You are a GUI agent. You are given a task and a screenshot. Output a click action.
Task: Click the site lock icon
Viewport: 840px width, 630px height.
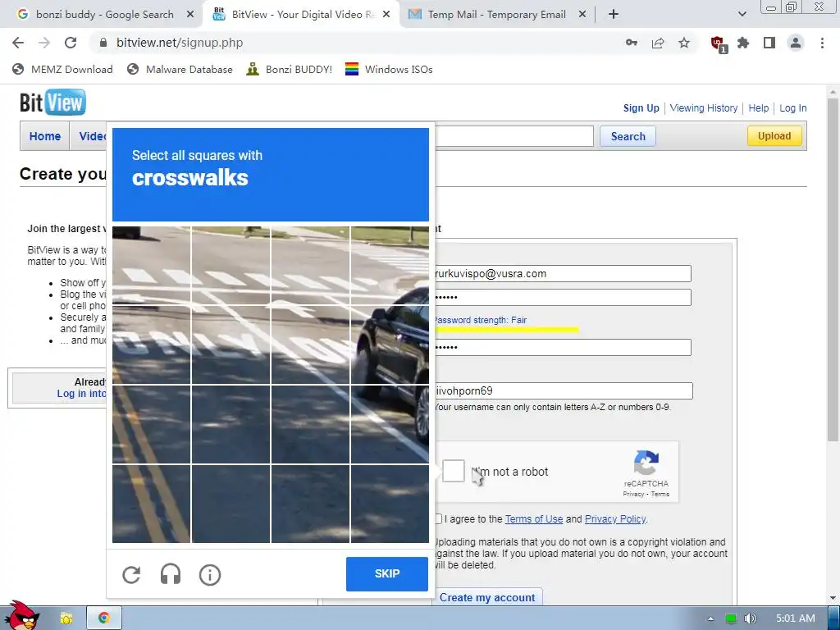(x=104, y=43)
